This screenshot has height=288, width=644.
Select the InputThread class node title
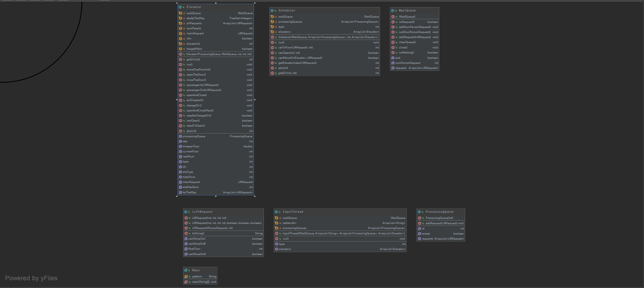pos(293,212)
